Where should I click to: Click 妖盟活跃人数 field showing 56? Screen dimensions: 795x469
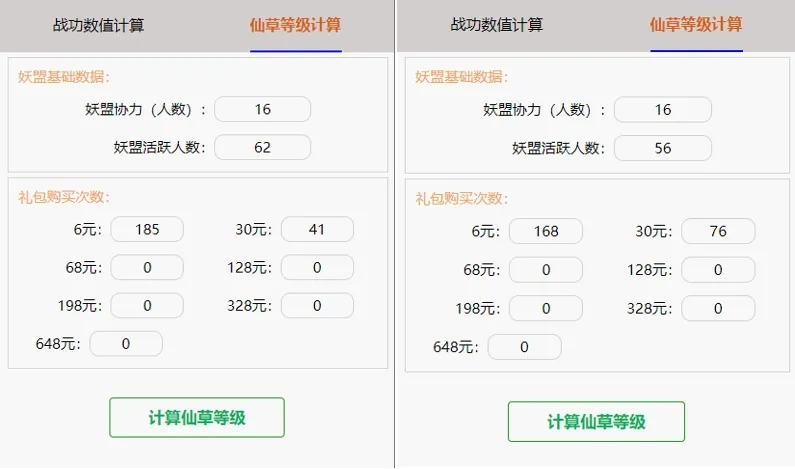pyautogui.click(x=662, y=149)
